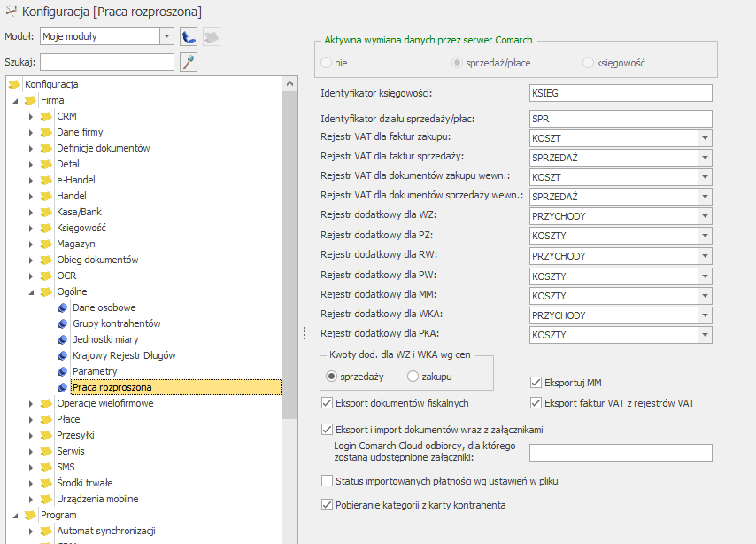The height and width of the screenshot is (544, 756).
Task: Click the Dane osobowe item icon
Action: (x=62, y=307)
